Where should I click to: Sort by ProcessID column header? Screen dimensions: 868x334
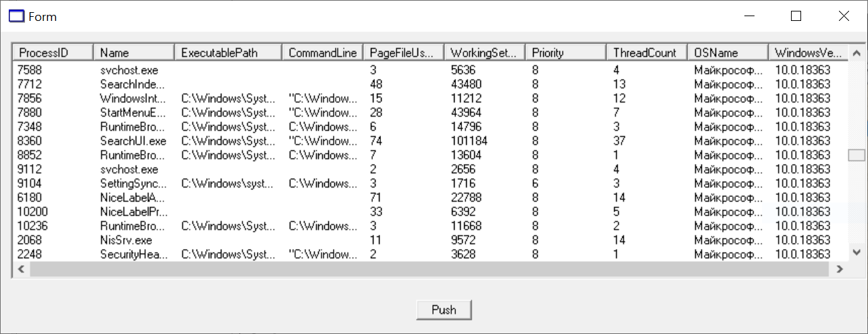pos(53,53)
